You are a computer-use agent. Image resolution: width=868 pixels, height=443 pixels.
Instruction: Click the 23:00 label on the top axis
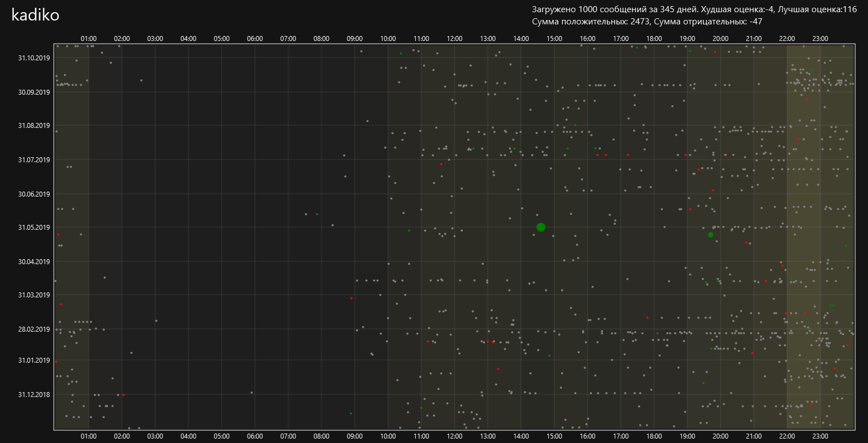pyautogui.click(x=820, y=39)
